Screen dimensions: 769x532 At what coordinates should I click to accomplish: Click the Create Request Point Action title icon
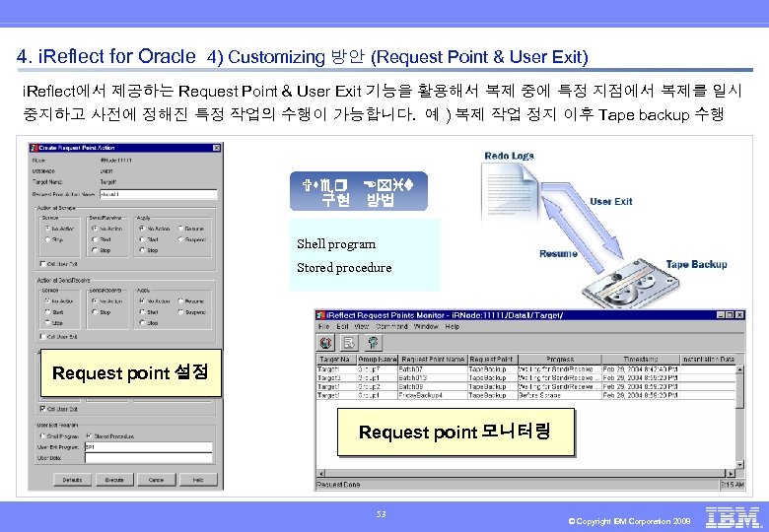click(34, 148)
